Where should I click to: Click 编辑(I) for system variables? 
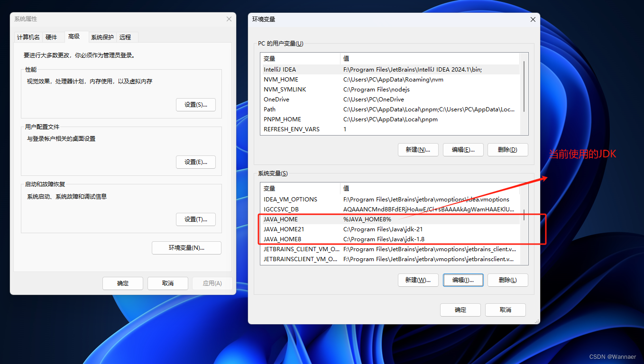pos(463,280)
